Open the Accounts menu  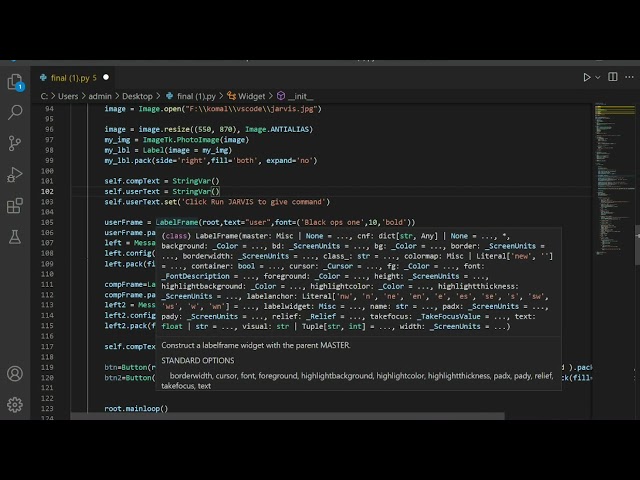(x=15, y=373)
